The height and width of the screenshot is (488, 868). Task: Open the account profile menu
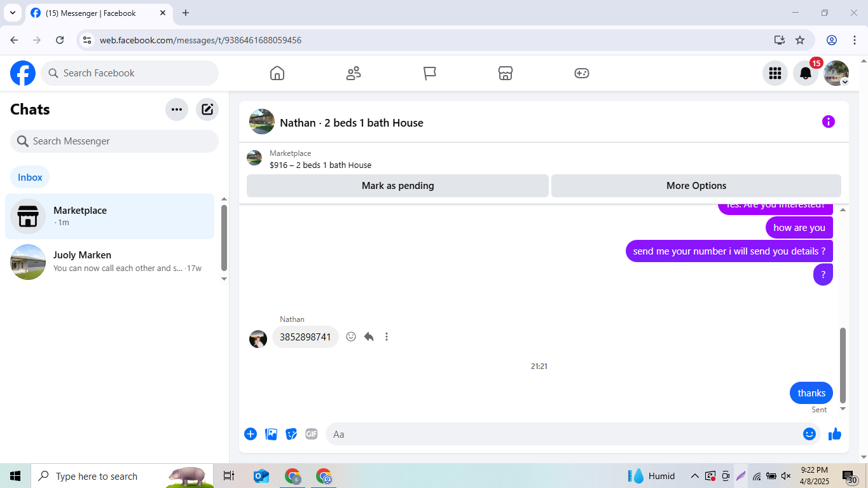(836, 73)
